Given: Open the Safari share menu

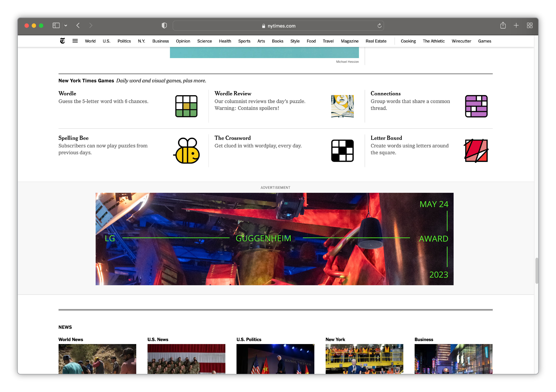Looking at the screenshot, I should [503, 25].
